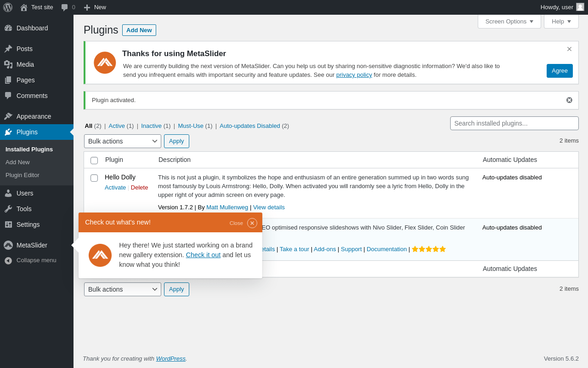Activate the Hello Dolly plugin

tap(115, 188)
